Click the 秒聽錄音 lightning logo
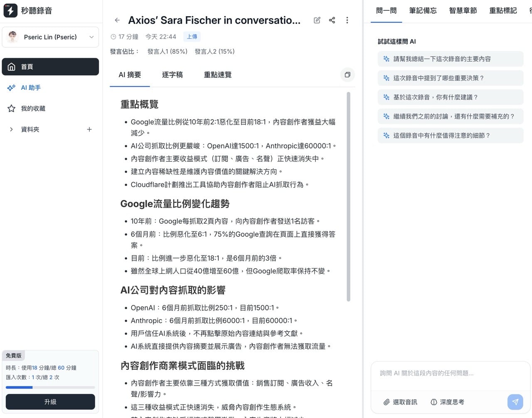This screenshot has height=418, width=532. (x=11, y=10)
